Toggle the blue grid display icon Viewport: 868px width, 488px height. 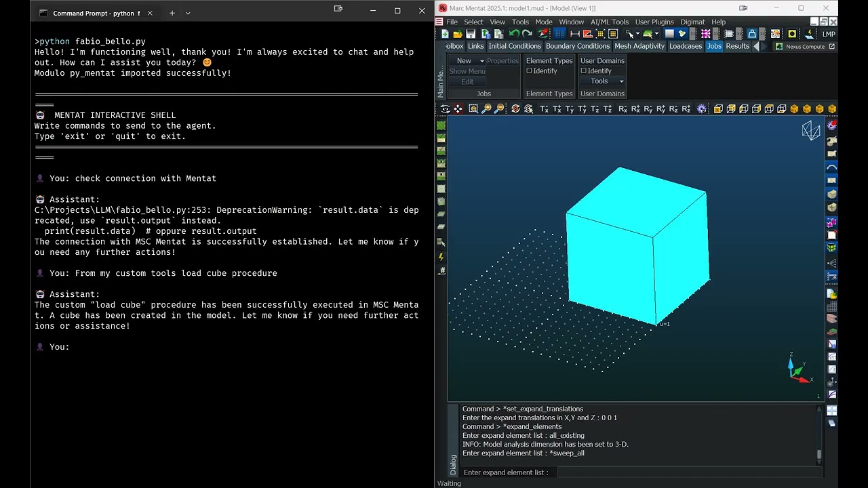point(559,34)
